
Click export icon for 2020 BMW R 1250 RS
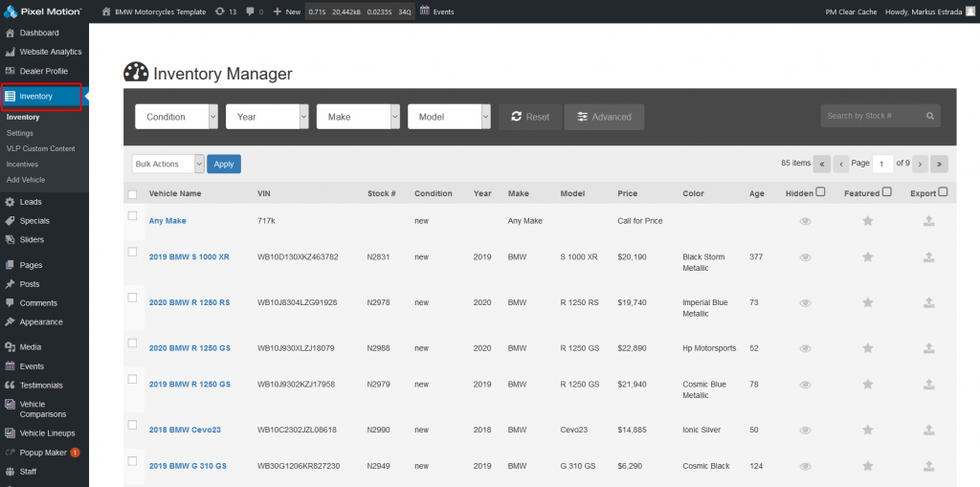928,302
